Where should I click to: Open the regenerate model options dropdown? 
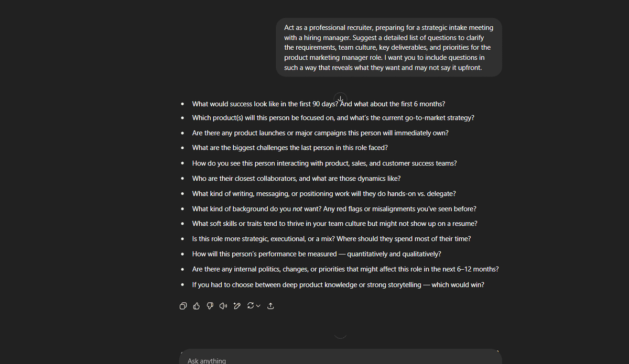tap(257, 305)
